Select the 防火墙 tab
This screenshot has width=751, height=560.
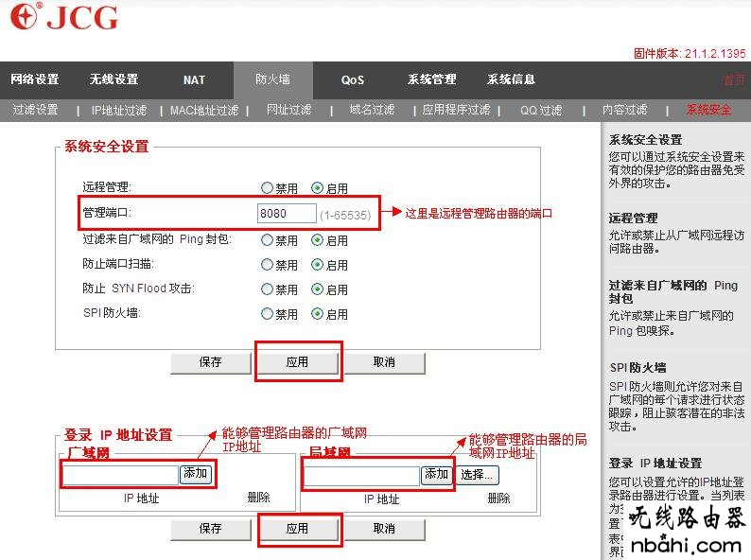point(273,79)
